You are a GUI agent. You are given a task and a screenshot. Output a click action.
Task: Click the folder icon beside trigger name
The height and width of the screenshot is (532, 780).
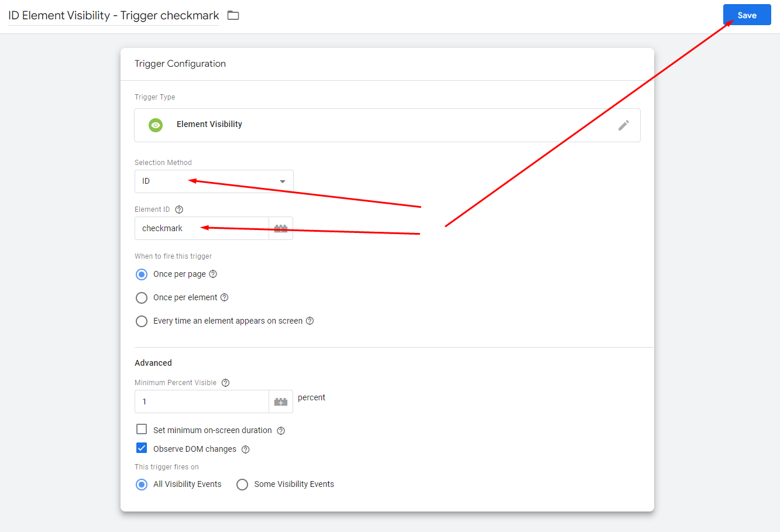click(x=233, y=15)
